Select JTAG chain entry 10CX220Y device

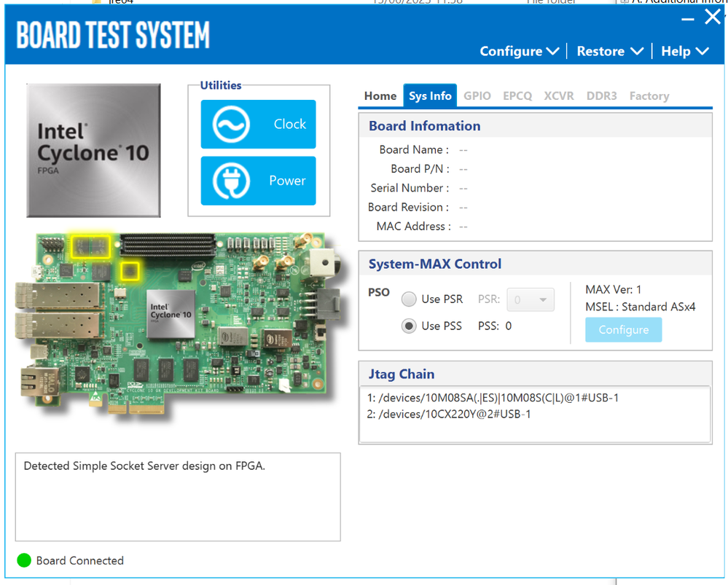click(x=448, y=414)
